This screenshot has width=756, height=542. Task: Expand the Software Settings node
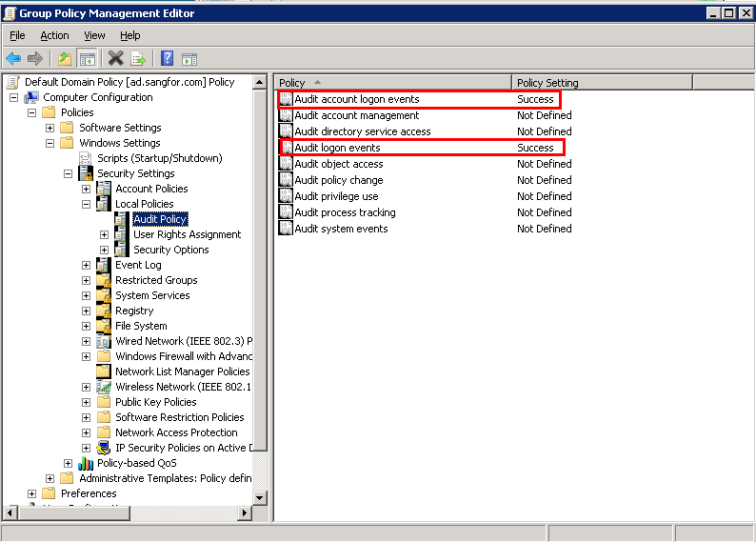pyautogui.click(x=50, y=128)
